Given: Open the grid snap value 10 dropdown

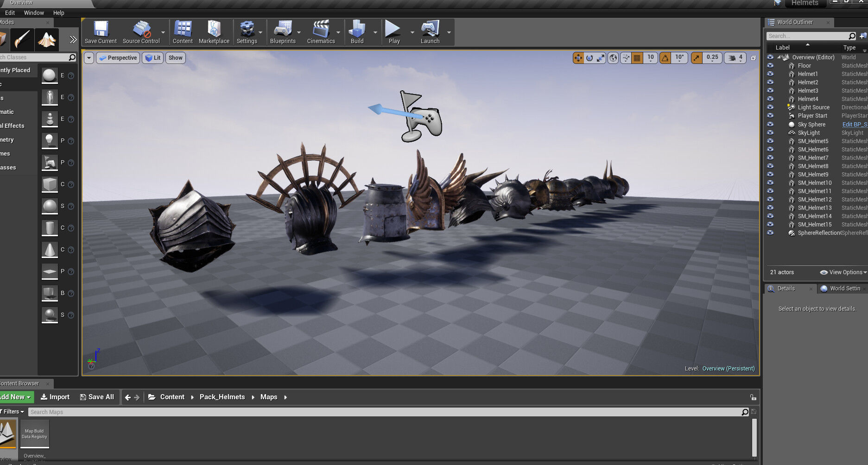Looking at the screenshot, I should pos(651,58).
